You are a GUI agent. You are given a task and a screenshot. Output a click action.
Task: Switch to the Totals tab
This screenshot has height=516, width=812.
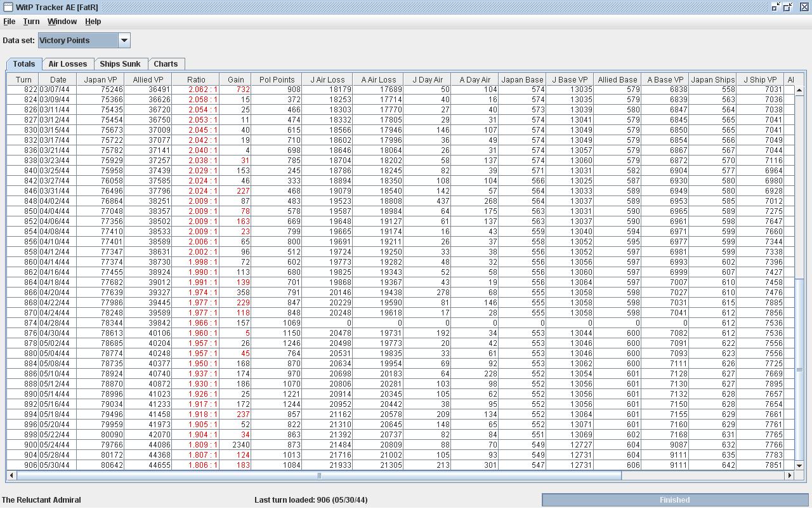tap(24, 64)
